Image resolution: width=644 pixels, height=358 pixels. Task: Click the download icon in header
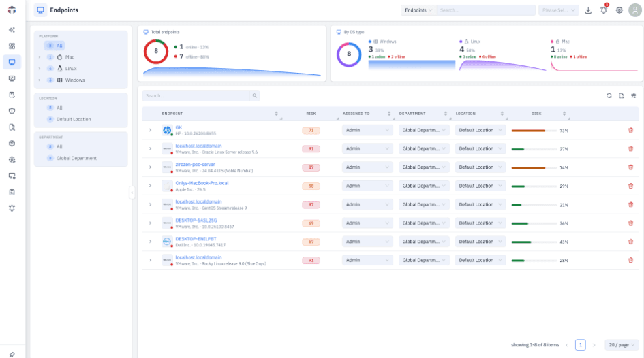pyautogui.click(x=588, y=10)
